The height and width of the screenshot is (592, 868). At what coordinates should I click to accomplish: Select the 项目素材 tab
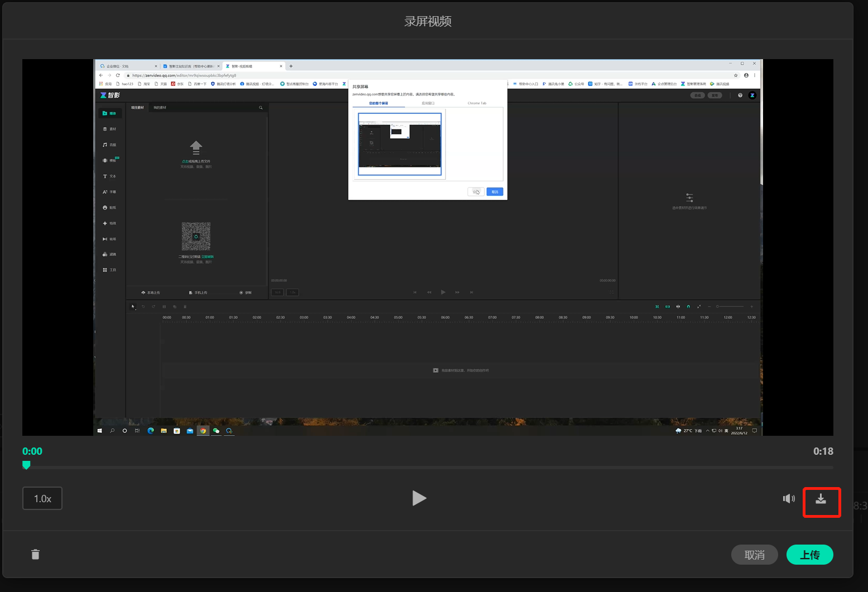tap(137, 108)
